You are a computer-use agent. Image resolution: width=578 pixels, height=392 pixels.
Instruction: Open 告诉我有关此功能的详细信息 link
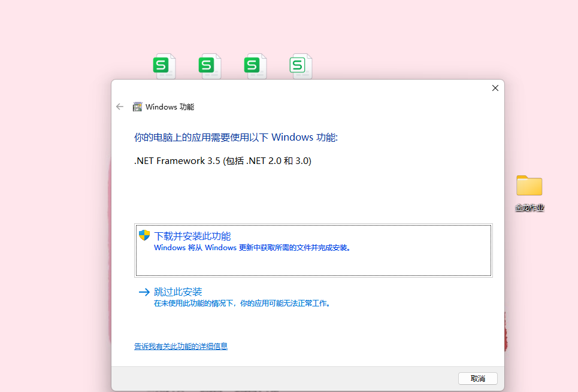(181, 347)
